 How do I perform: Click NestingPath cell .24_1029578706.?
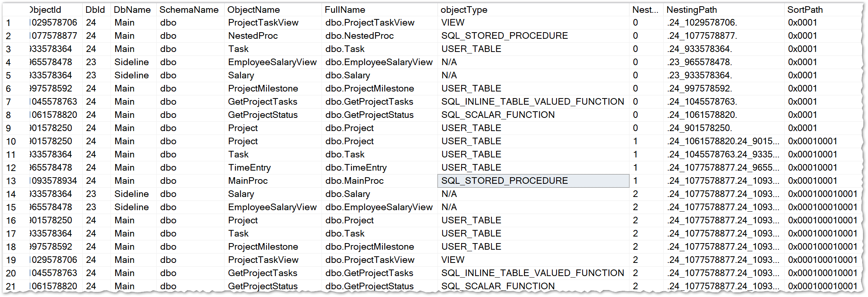(x=724, y=22)
